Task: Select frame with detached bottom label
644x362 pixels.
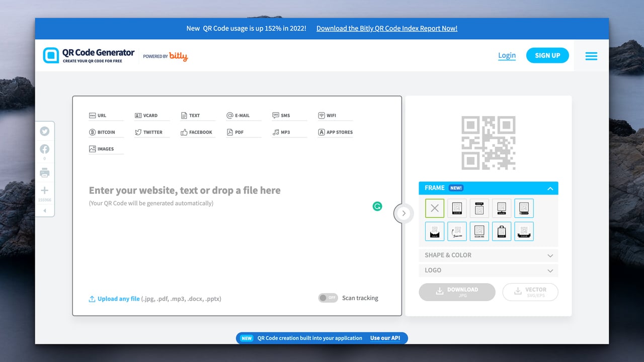Action: point(502,208)
